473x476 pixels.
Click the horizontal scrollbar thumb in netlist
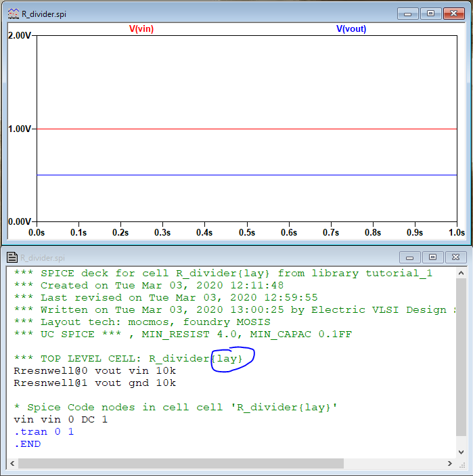(x=181, y=464)
